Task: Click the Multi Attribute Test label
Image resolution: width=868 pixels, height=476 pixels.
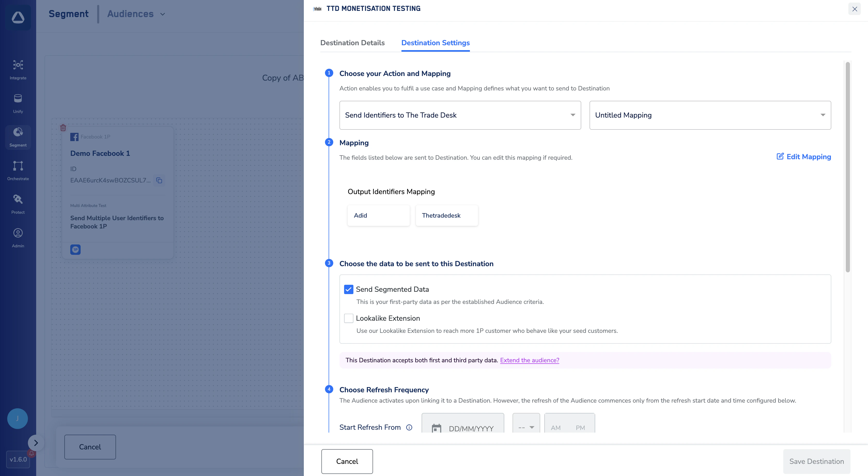Action: [x=88, y=206]
